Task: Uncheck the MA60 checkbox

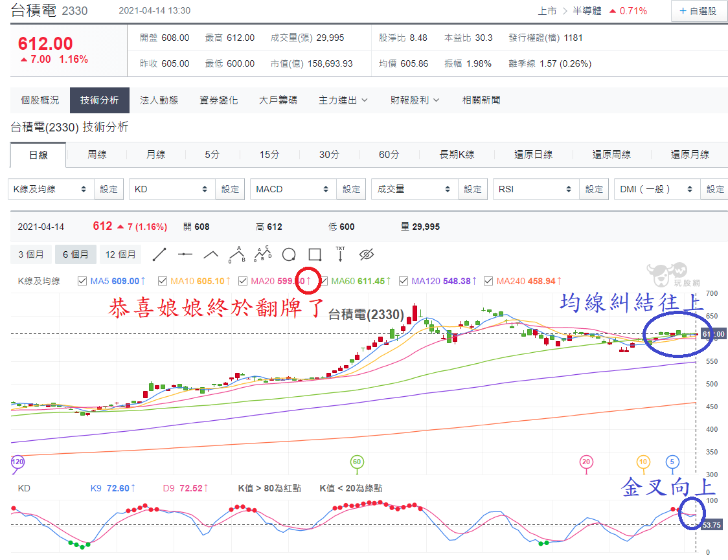Action: [x=324, y=281]
